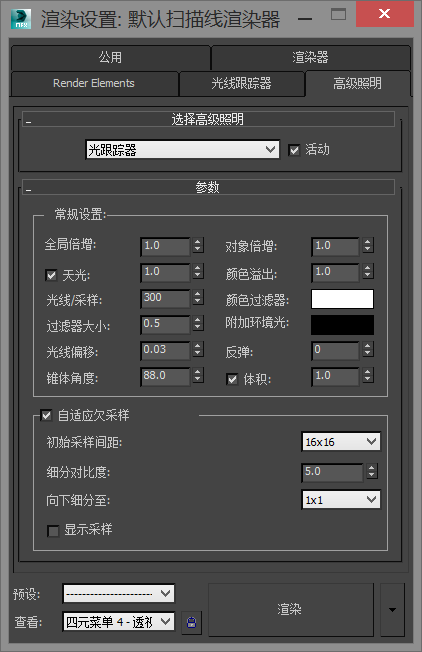Click the 体积 spinner arrows
422x652 pixels.
click(368, 375)
